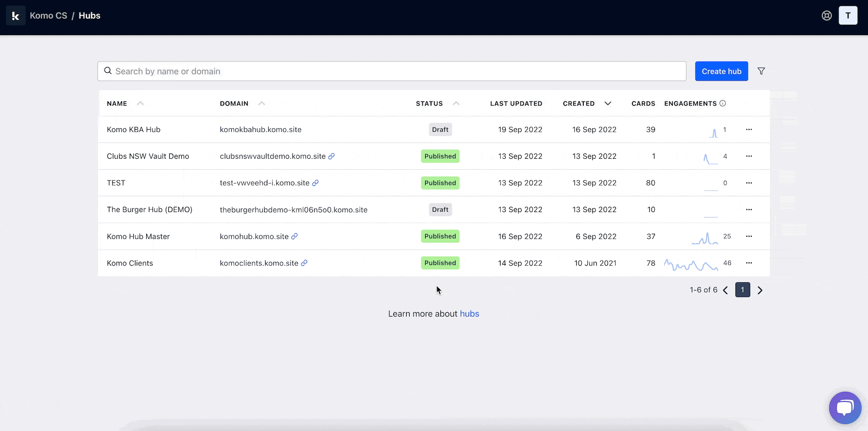Open more options for Komo Clients

click(x=749, y=263)
